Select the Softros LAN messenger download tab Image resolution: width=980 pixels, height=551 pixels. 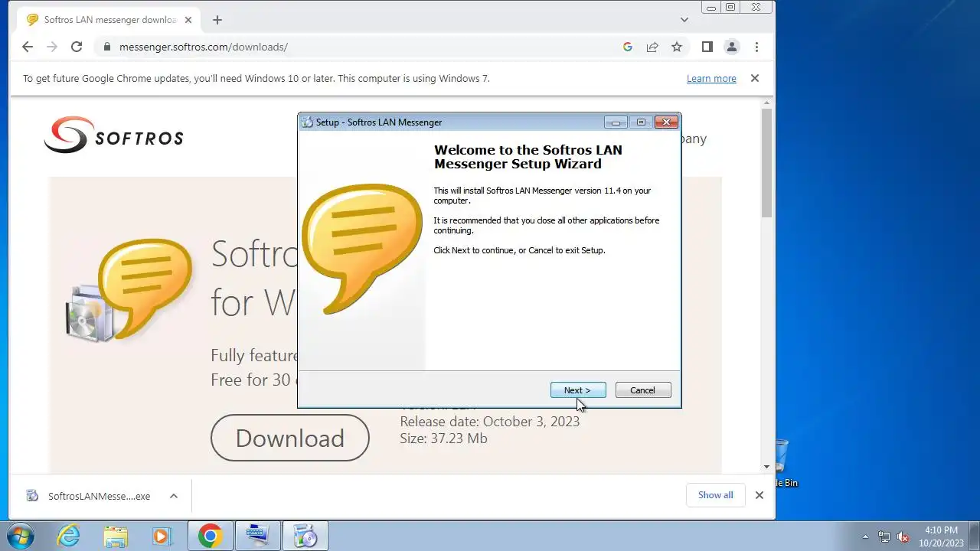(109, 20)
